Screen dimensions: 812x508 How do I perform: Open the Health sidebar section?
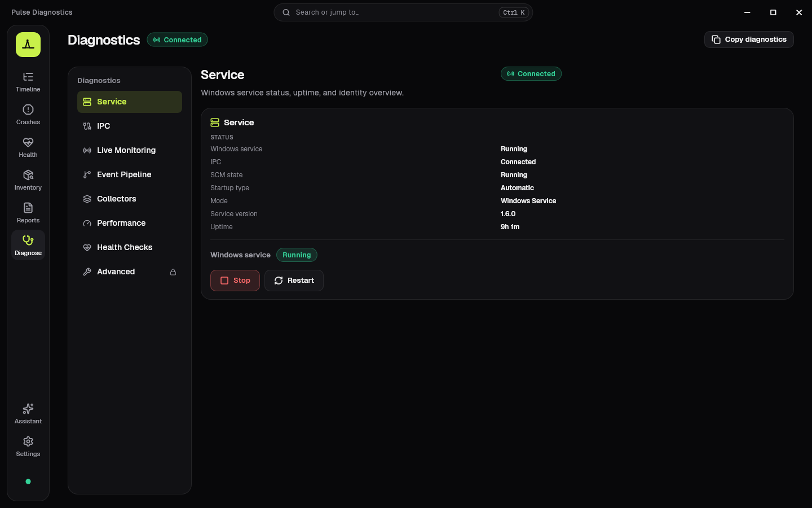pos(28,147)
